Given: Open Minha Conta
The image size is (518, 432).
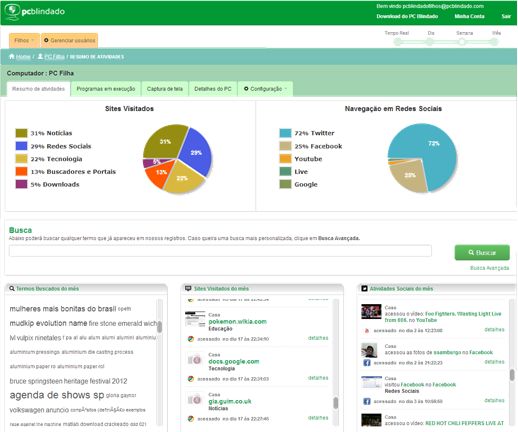Looking at the screenshot, I should [x=469, y=16].
